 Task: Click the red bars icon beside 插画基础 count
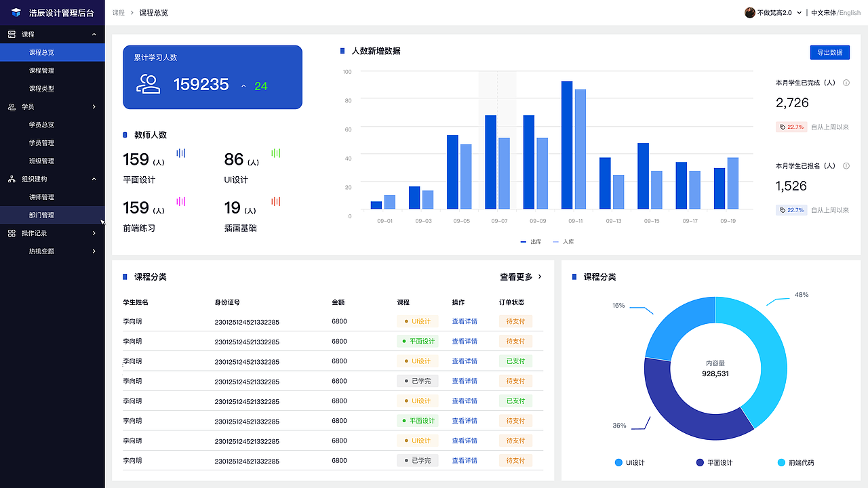click(x=276, y=201)
